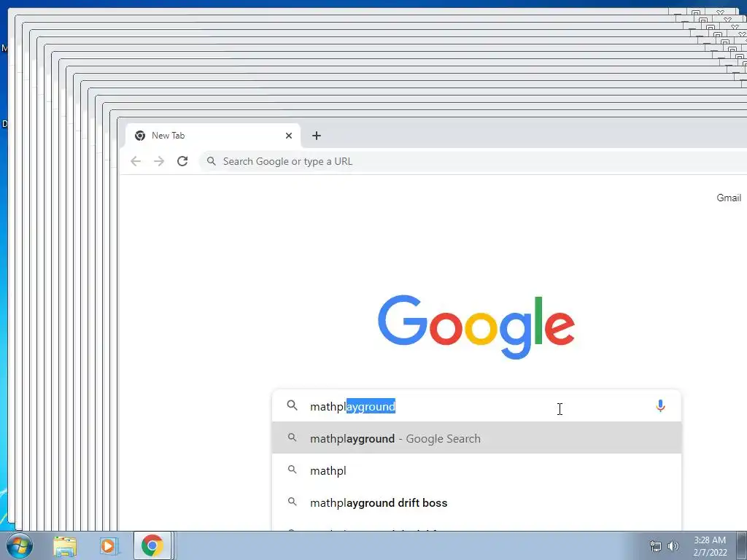Click the voice search microphone icon
Image resolution: width=747 pixels, height=560 pixels.
660,406
